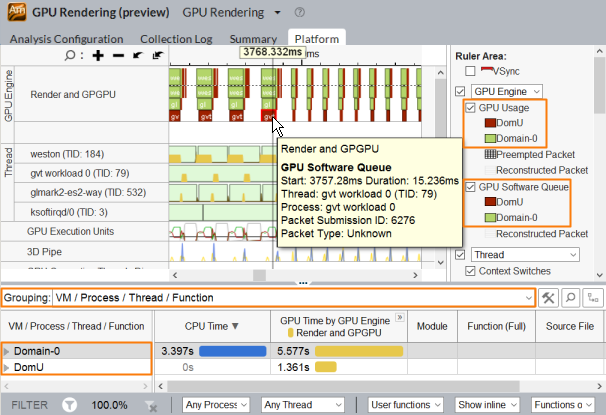This screenshot has height=415, width=606.
Task: Uncheck the GPU Usage checkbox
Action: pos(470,108)
